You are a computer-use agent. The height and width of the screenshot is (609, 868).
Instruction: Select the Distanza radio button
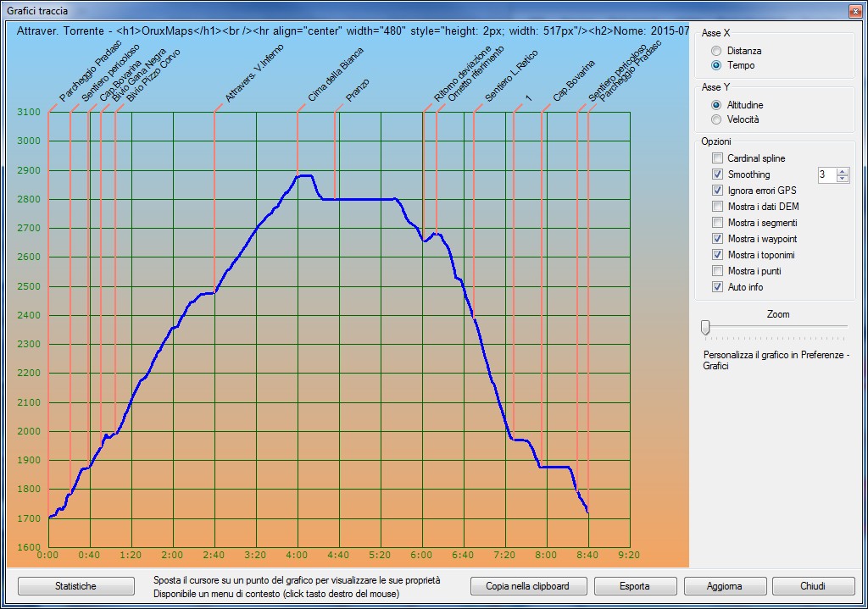coord(717,51)
